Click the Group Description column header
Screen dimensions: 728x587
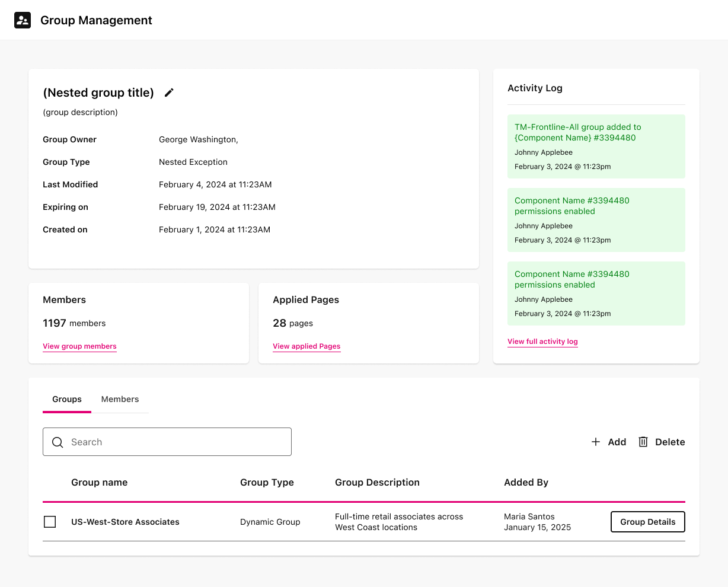[377, 483]
